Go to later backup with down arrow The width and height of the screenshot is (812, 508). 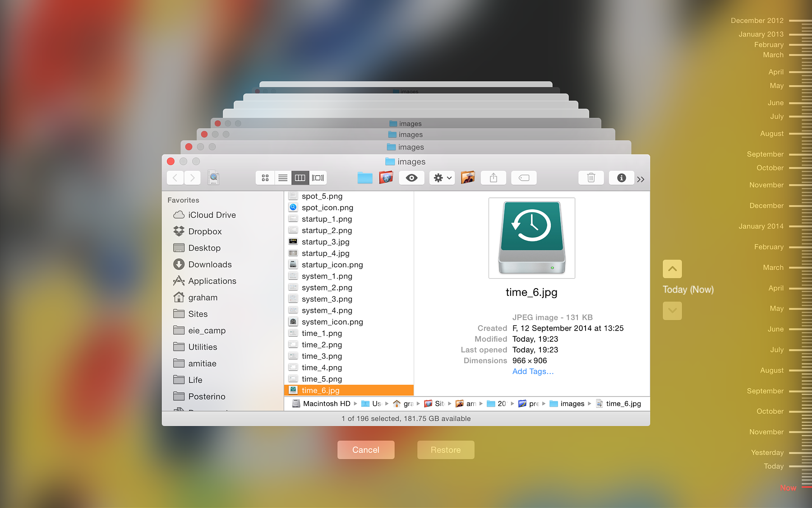click(x=672, y=311)
